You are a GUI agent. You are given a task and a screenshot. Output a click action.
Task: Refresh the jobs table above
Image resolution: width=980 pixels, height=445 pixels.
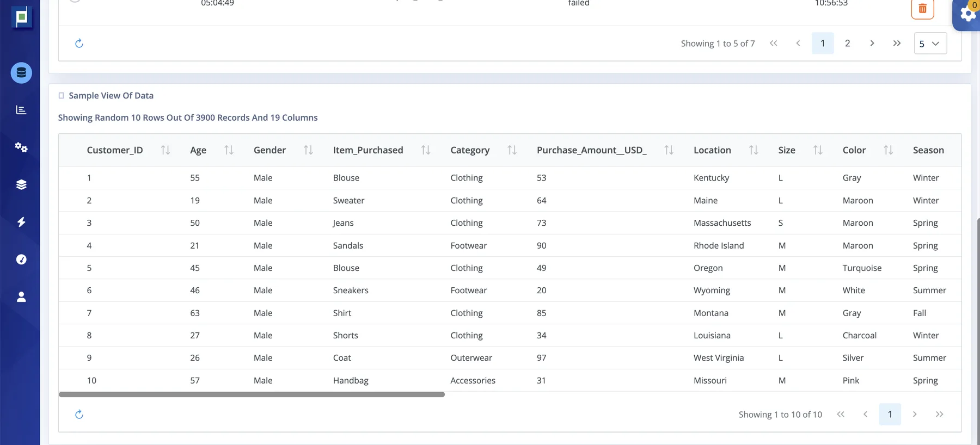tap(79, 44)
